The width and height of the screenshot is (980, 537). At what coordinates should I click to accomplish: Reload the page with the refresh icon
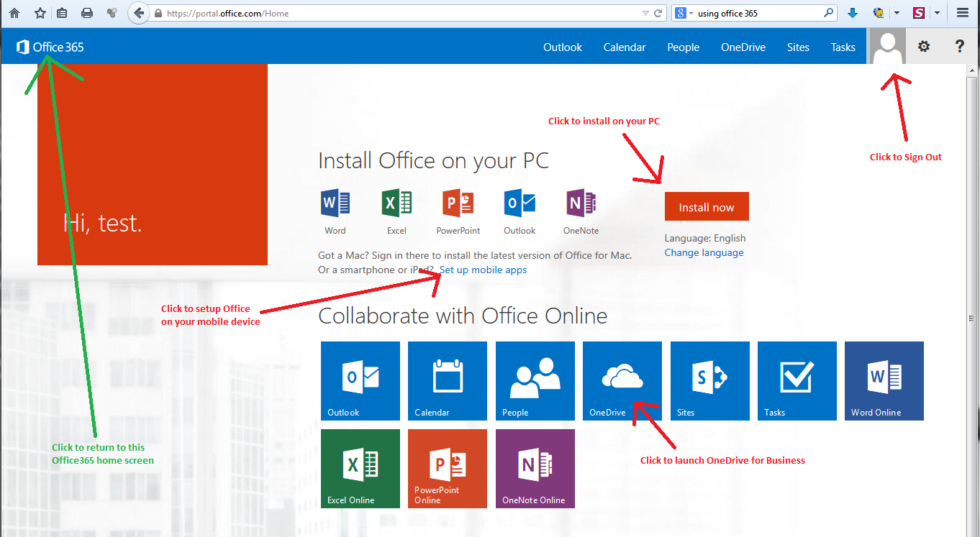658,13
